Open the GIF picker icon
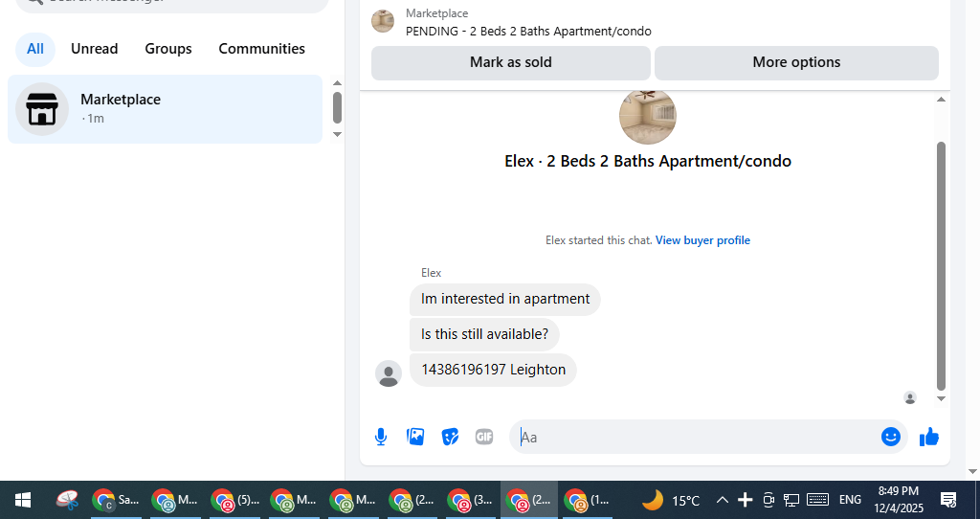The image size is (980, 519). (x=484, y=437)
